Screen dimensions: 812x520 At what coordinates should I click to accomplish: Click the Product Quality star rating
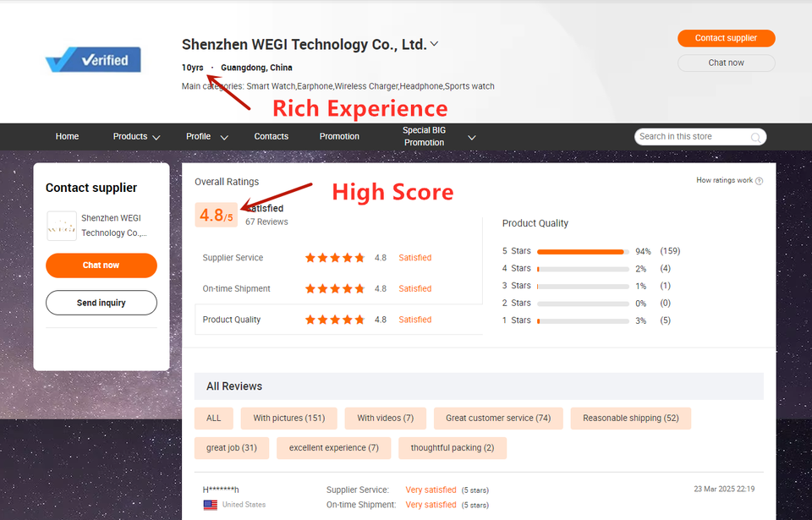pos(335,320)
